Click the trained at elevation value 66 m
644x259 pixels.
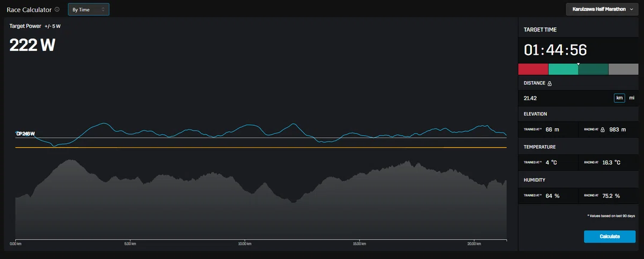click(552, 130)
